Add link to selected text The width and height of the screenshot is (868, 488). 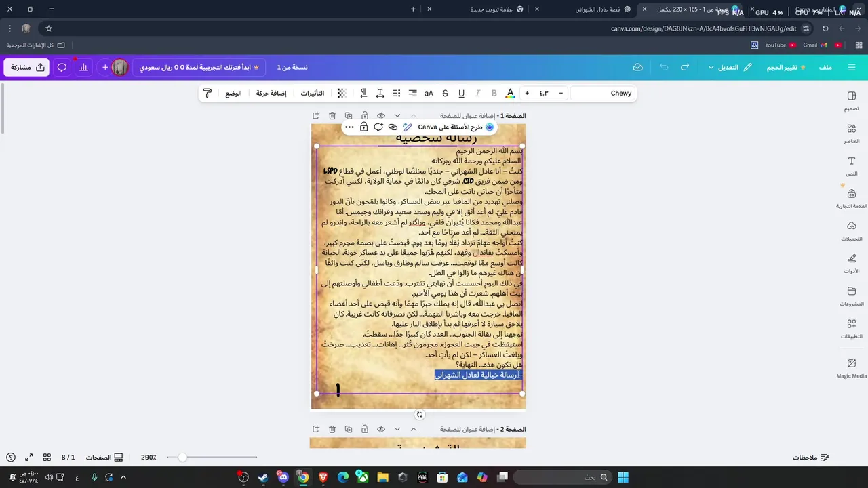393,127
